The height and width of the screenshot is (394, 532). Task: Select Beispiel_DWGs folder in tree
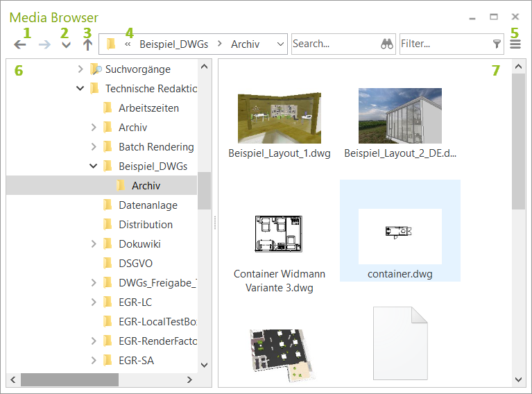153,166
